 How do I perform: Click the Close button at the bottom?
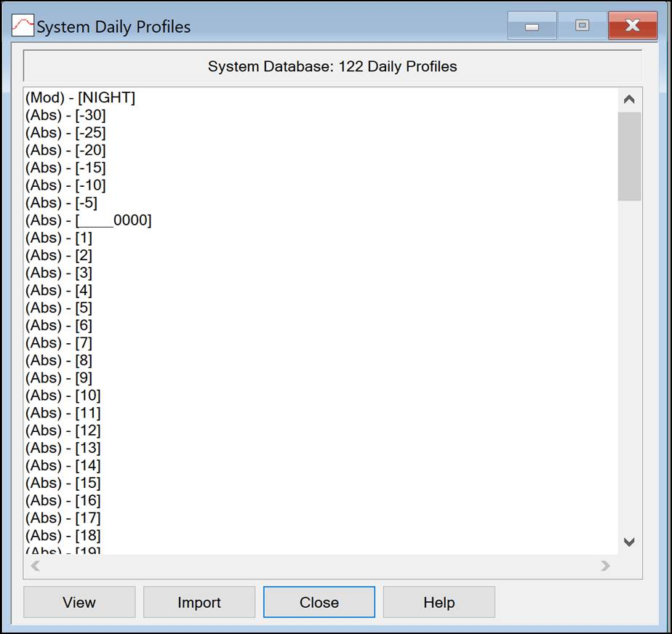click(319, 602)
